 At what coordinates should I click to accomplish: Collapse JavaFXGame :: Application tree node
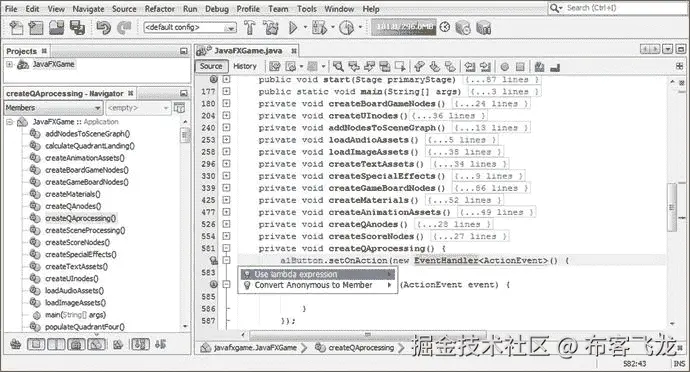point(9,122)
